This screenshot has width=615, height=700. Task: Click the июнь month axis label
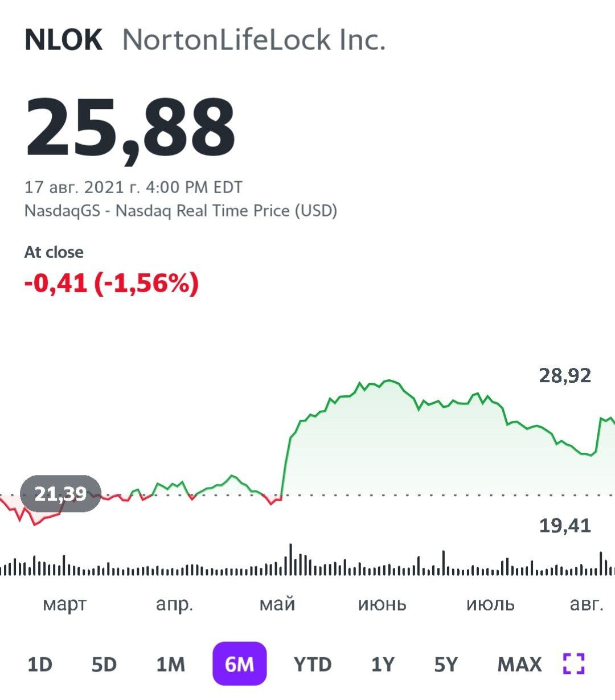382,604
